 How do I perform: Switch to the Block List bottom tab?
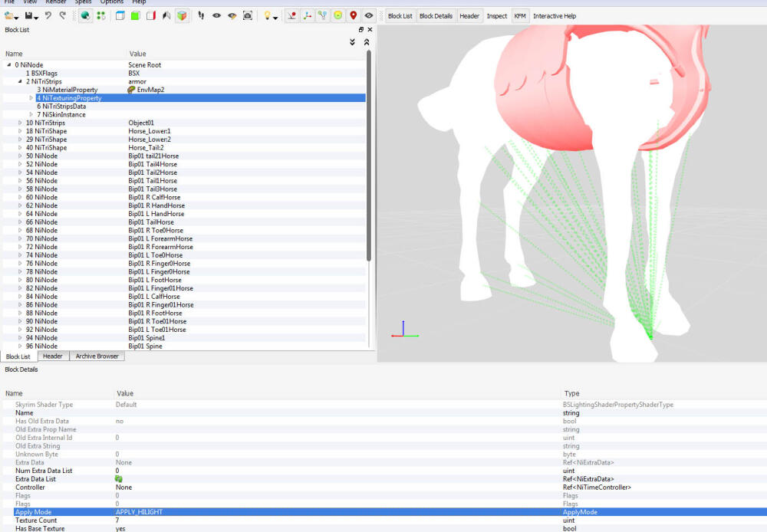click(18, 356)
